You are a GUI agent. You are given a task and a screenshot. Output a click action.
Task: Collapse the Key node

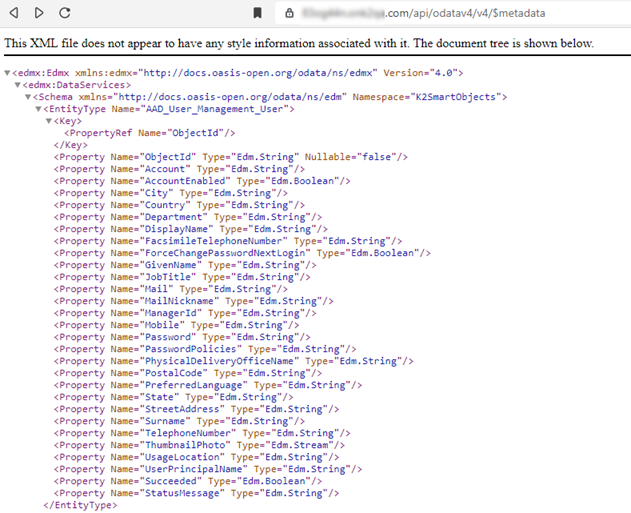(x=49, y=121)
